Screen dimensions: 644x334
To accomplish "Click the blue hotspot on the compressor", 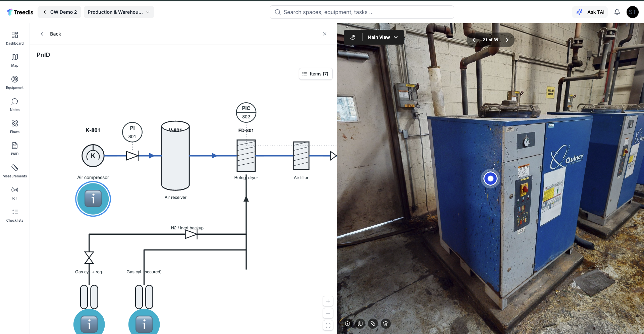I will tap(490, 179).
